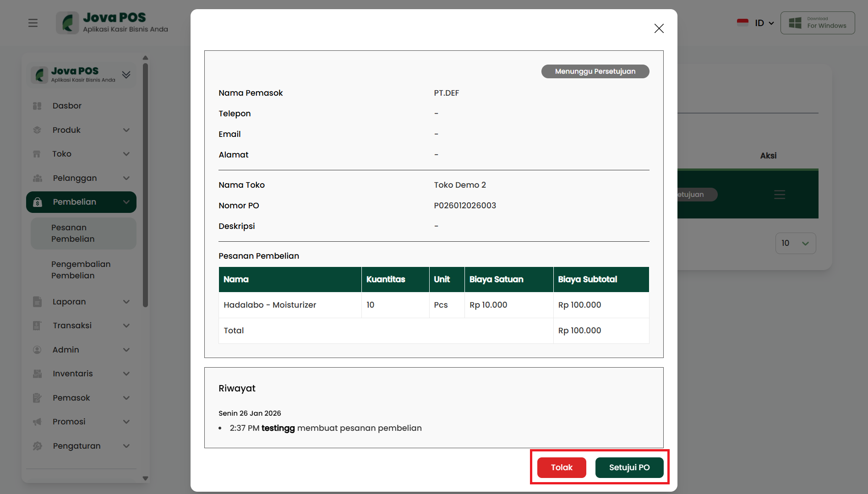Collapse the Jova POS store selector
The image size is (868, 494).
click(x=126, y=75)
